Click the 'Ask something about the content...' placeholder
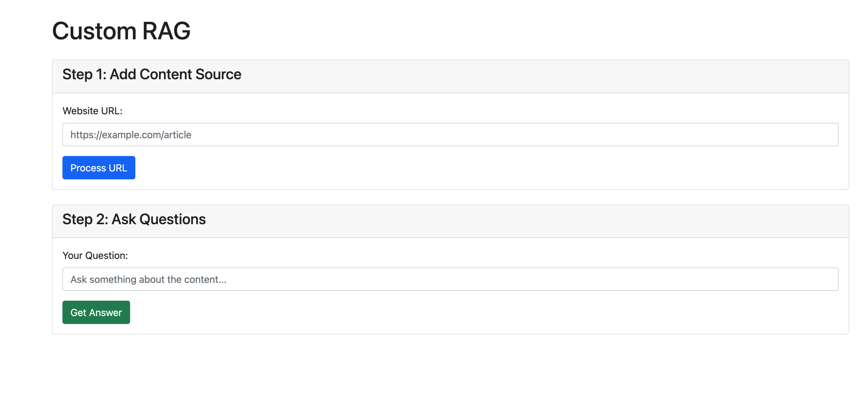Screen dimensions: 868x414 click(x=148, y=279)
